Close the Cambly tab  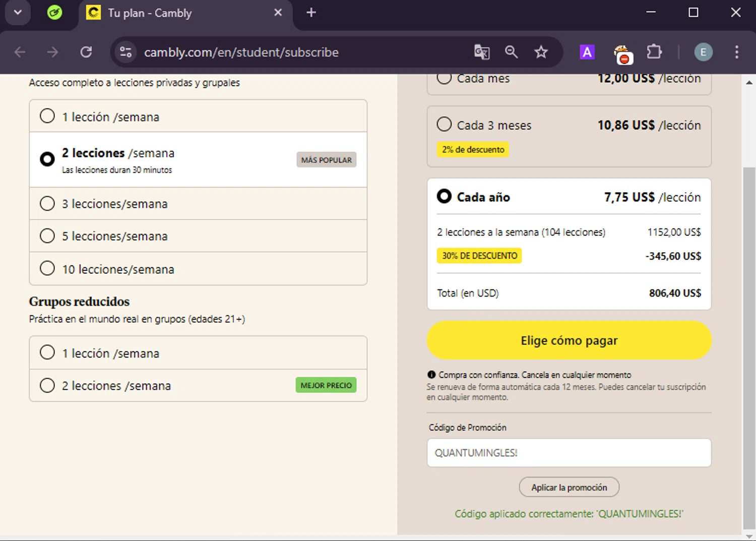278,13
